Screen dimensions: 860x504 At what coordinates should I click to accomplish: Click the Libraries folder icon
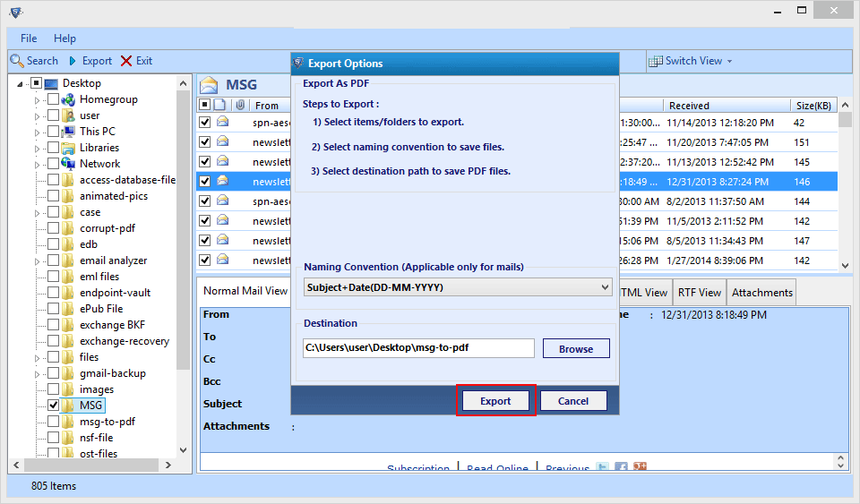click(68, 148)
